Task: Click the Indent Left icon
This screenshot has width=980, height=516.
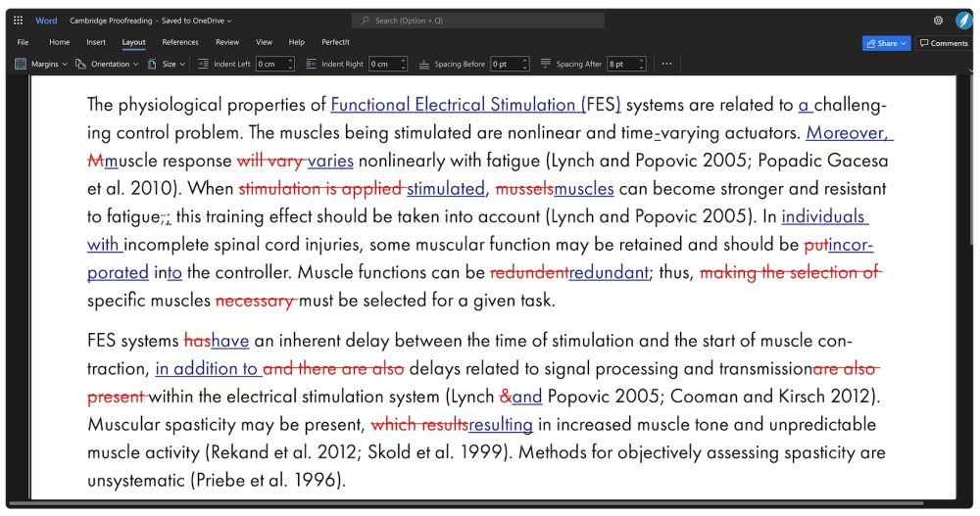Action: [203, 64]
